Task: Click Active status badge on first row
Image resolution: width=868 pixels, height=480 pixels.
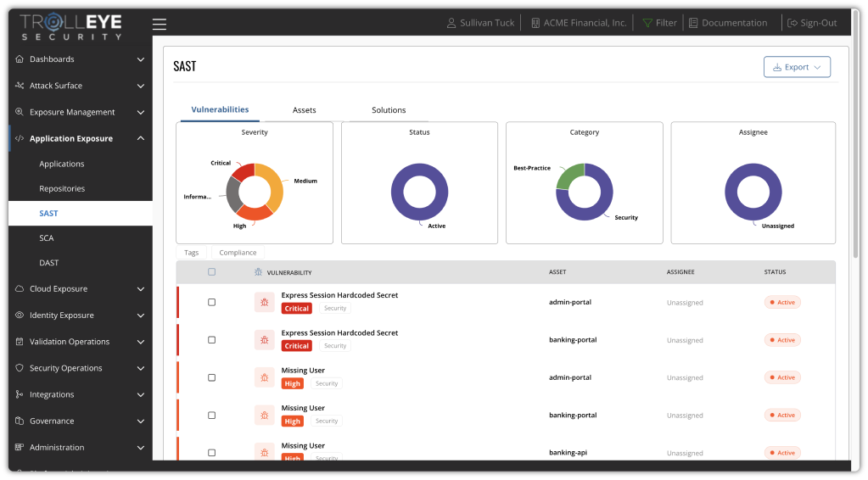Action: (782, 303)
